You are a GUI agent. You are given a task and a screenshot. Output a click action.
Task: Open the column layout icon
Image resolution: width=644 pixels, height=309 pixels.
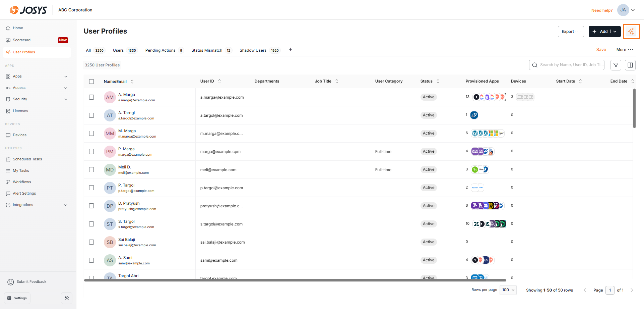(630, 65)
